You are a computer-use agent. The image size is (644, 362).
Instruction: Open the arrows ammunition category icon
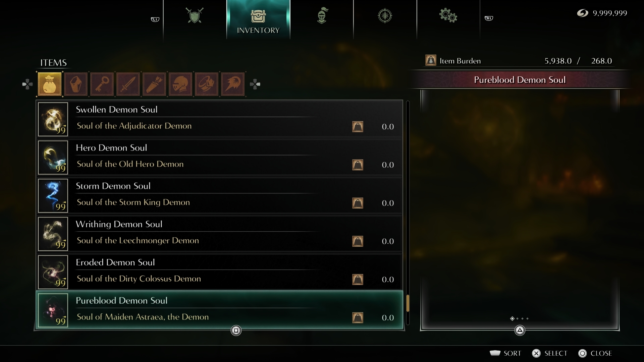coord(154,84)
